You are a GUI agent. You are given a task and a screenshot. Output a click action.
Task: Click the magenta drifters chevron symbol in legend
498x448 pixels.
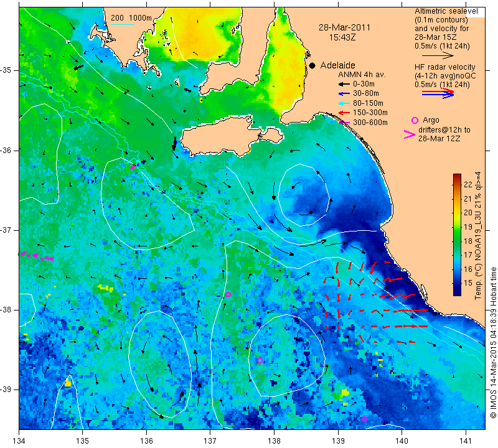[x=410, y=134]
